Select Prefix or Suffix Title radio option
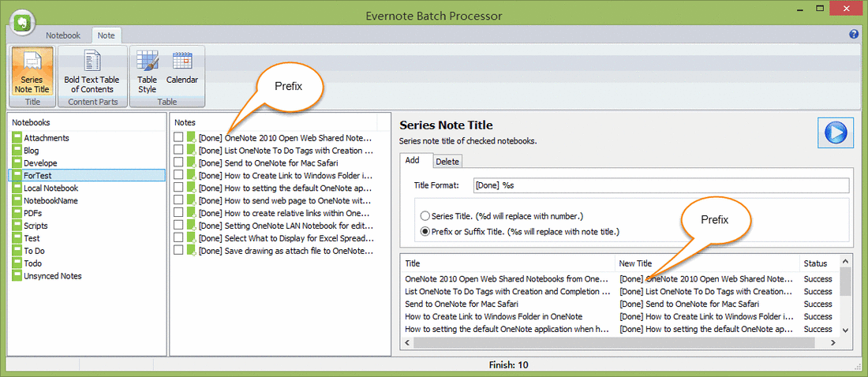Viewport: 868px width, 377px height. tap(425, 231)
